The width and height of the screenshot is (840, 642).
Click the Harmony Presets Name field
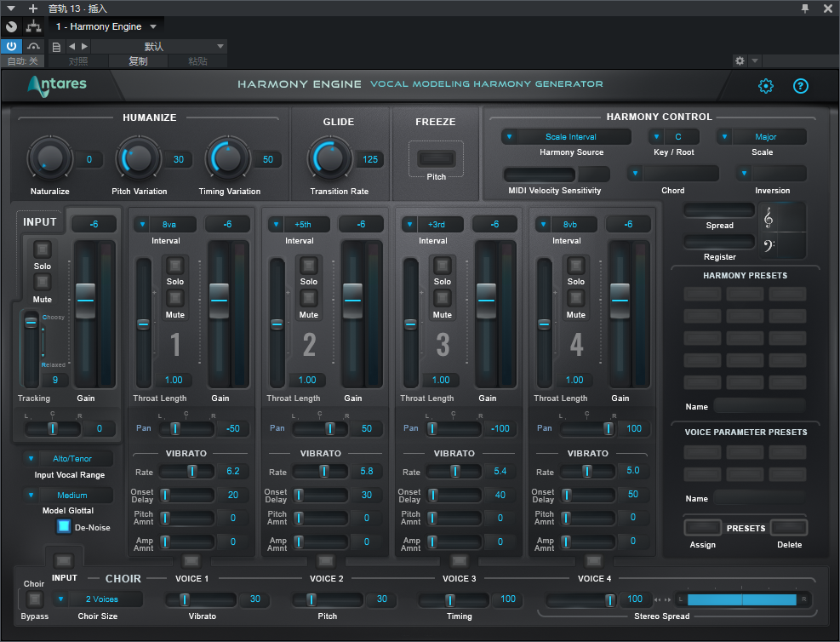(x=760, y=406)
